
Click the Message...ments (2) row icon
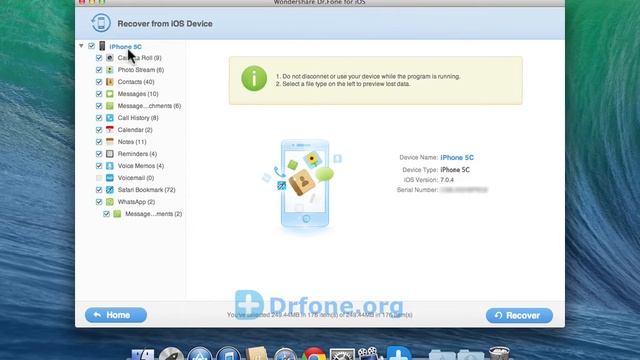coord(117,214)
